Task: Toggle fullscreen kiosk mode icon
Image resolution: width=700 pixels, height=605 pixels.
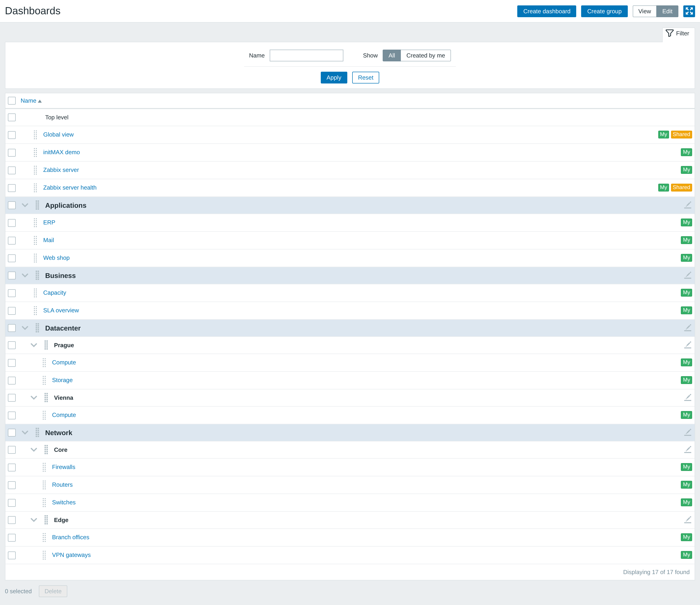Action: pos(689,11)
